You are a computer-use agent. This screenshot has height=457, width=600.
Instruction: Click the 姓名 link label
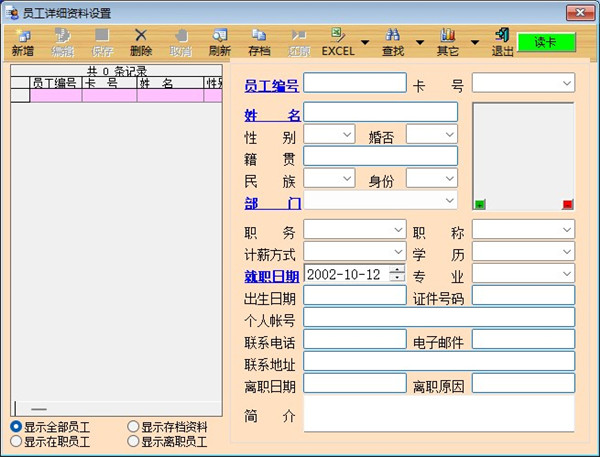pyautogui.click(x=272, y=115)
